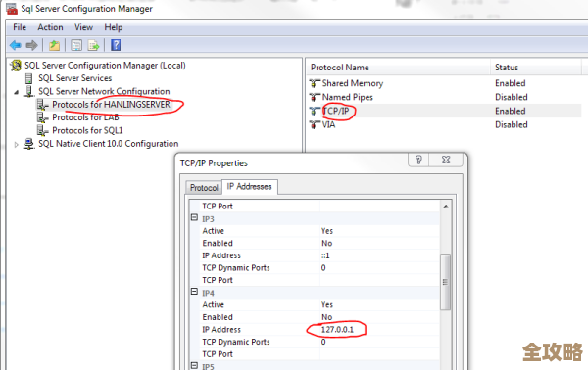
Task: Sort by Status column header
Action: pyautogui.click(x=535, y=68)
